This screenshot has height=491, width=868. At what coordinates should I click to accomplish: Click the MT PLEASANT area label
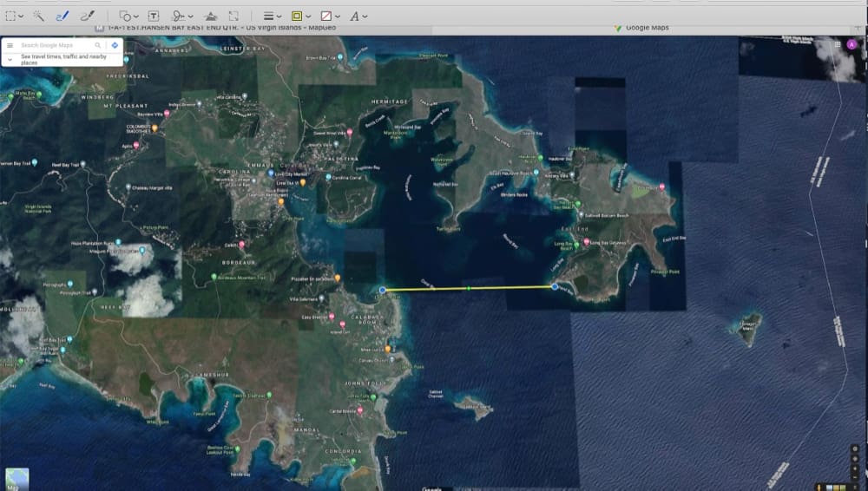(x=126, y=106)
